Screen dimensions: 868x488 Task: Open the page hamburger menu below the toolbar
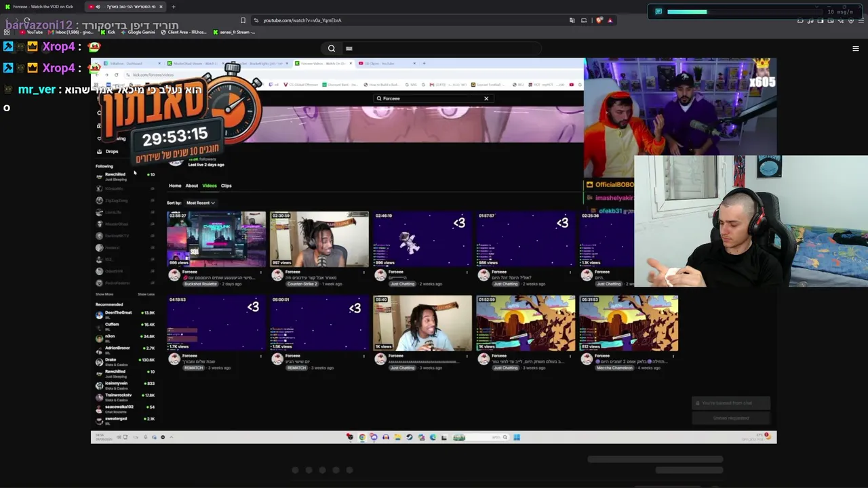tap(855, 48)
